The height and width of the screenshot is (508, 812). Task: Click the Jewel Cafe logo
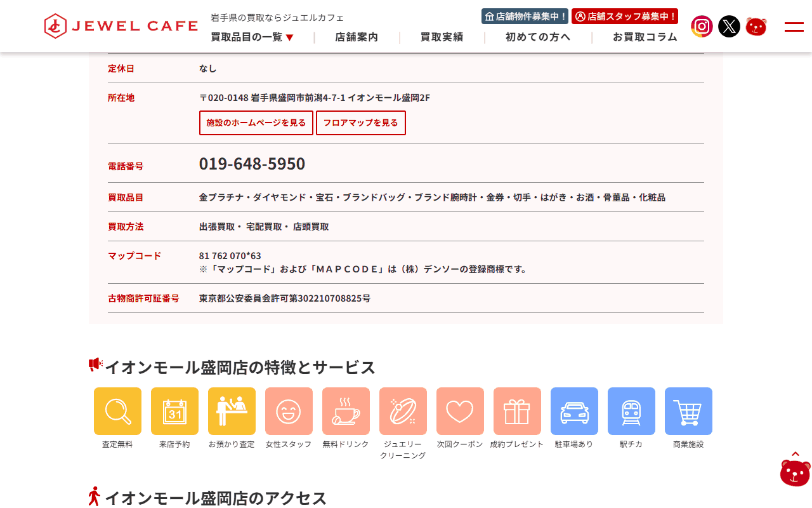click(121, 26)
